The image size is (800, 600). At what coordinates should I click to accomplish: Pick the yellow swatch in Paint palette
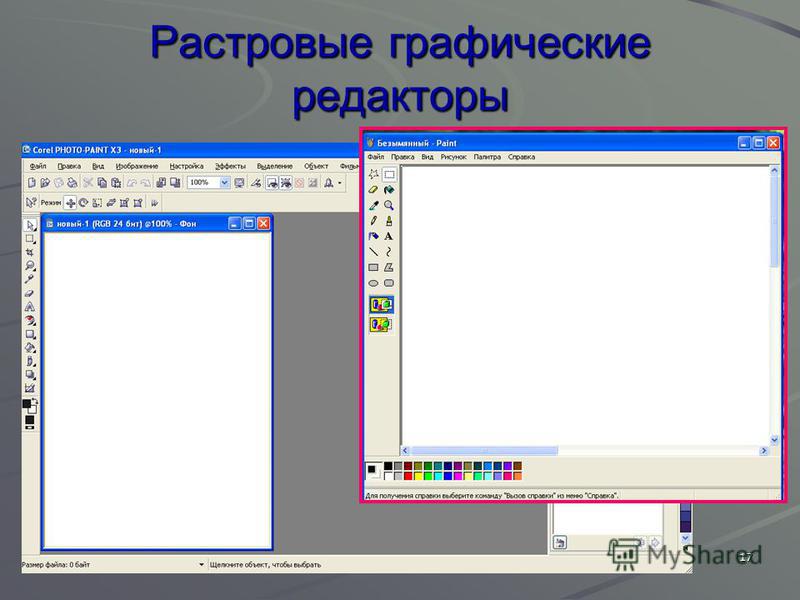[418, 476]
